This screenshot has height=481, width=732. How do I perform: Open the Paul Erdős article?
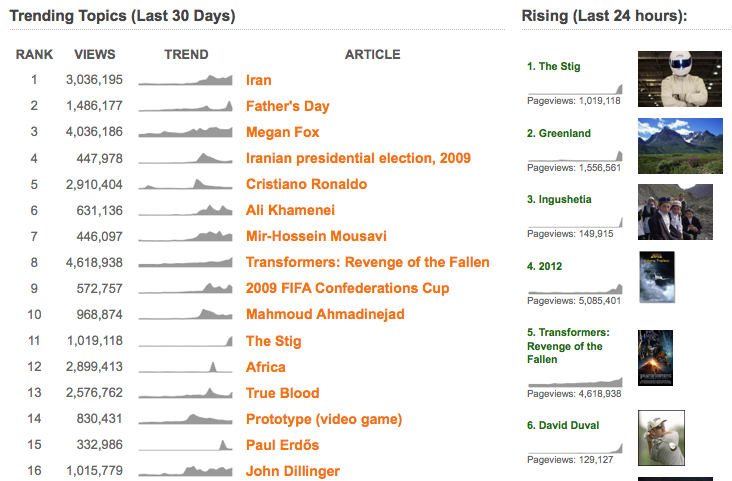[x=283, y=445]
